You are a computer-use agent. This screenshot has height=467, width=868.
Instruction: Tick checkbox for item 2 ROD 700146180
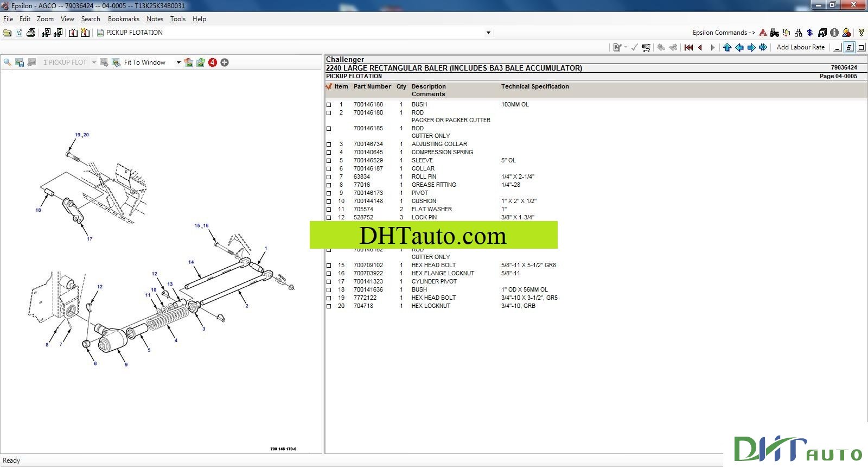tap(329, 113)
